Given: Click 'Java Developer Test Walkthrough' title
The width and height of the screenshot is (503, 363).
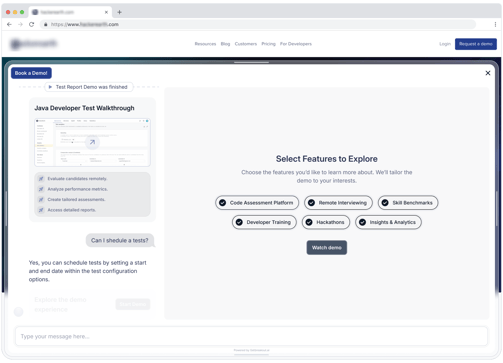Looking at the screenshot, I should tap(84, 108).
